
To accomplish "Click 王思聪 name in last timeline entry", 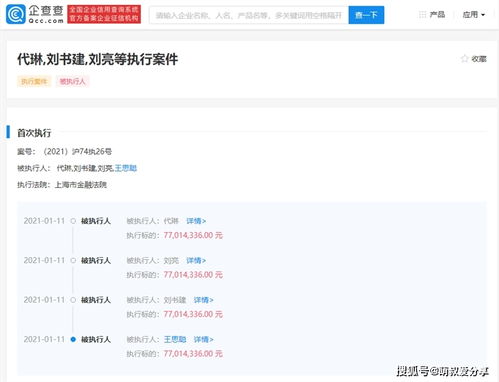I will click(175, 339).
